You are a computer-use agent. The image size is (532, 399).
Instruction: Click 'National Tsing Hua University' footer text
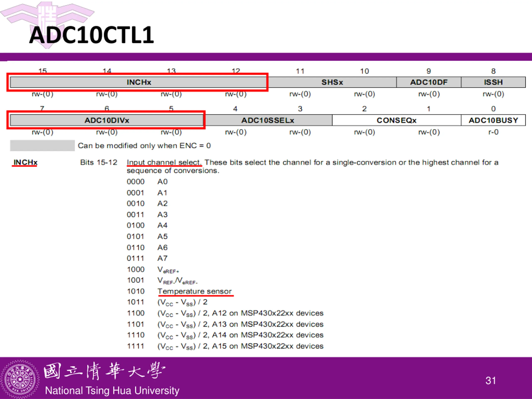point(112,390)
